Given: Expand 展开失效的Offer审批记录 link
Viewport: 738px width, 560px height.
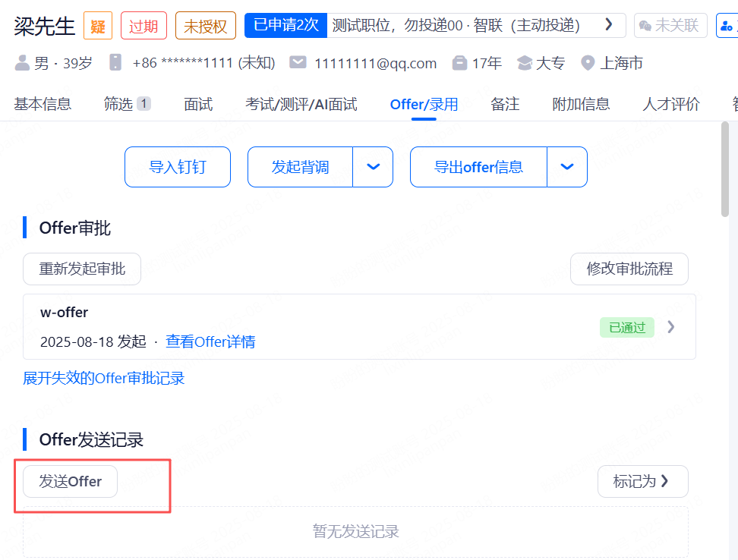Looking at the screenshot, I should pyautogui.click(x=104, y=378).
